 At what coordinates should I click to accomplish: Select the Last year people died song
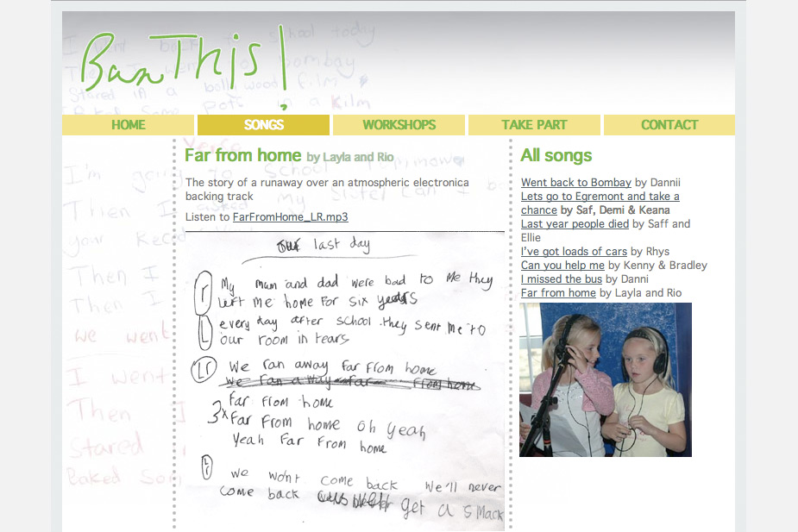click(575, 224)
